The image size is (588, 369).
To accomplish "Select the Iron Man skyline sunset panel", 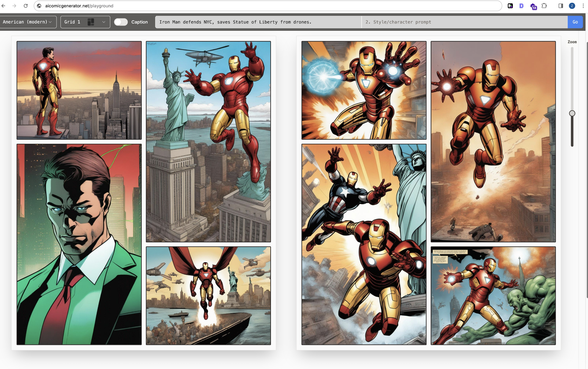I will [79, 90].
